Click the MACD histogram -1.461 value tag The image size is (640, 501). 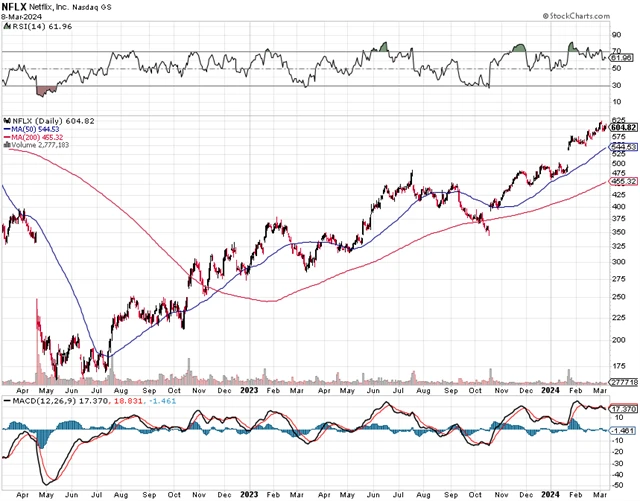[x=622, y=429]
